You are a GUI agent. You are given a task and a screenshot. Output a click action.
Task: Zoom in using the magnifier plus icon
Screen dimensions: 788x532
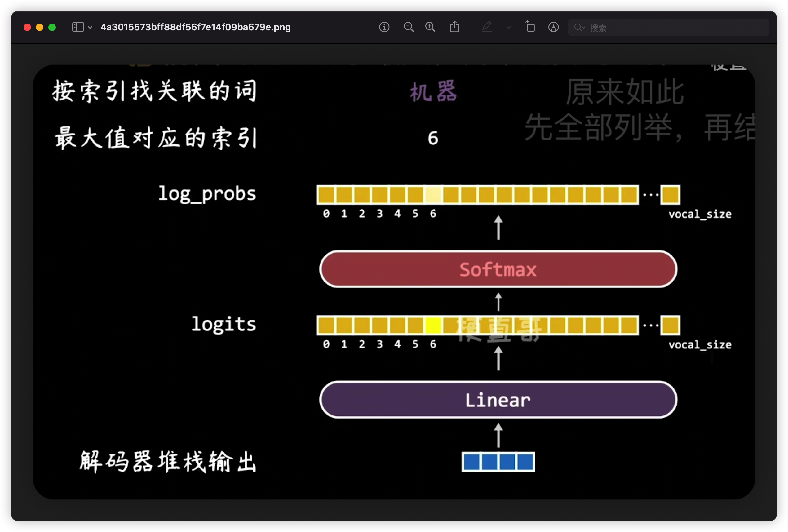coord(430,27)
